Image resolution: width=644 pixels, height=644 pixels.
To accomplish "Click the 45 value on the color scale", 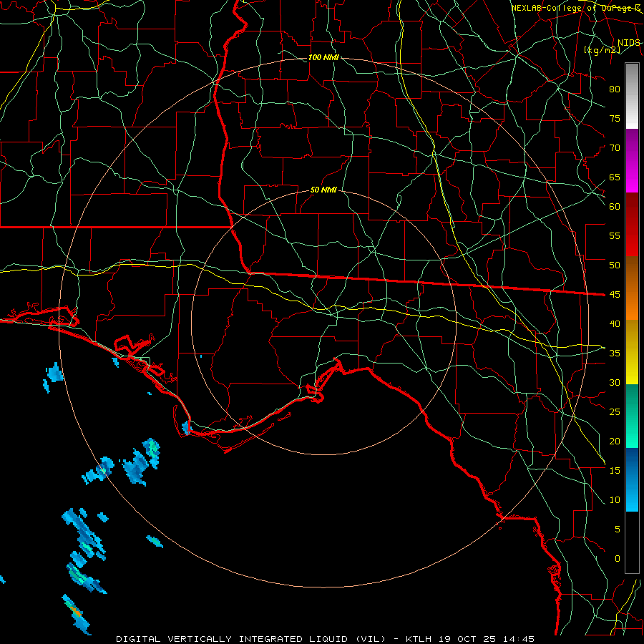I will (x=615, y=295).
